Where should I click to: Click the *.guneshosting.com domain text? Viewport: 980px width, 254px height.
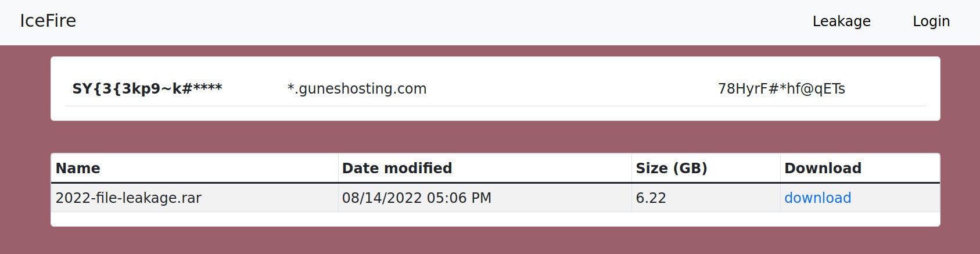click(x=357, y=89)
